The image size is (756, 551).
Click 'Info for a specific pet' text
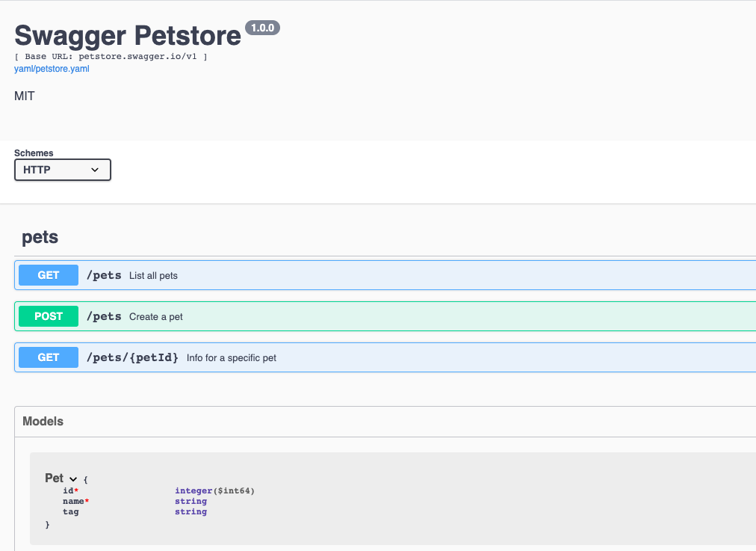click(232, 358)
